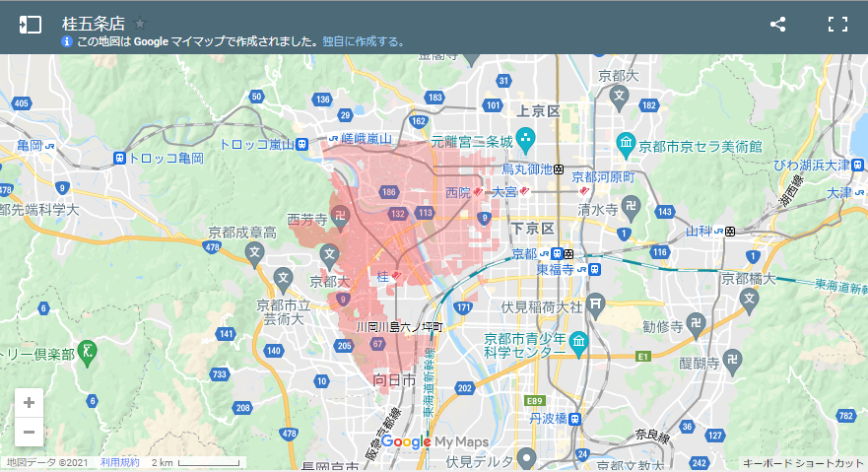The image size is (868, 472).
Task: Click the 山科 station label
Action: pos(699,231)
